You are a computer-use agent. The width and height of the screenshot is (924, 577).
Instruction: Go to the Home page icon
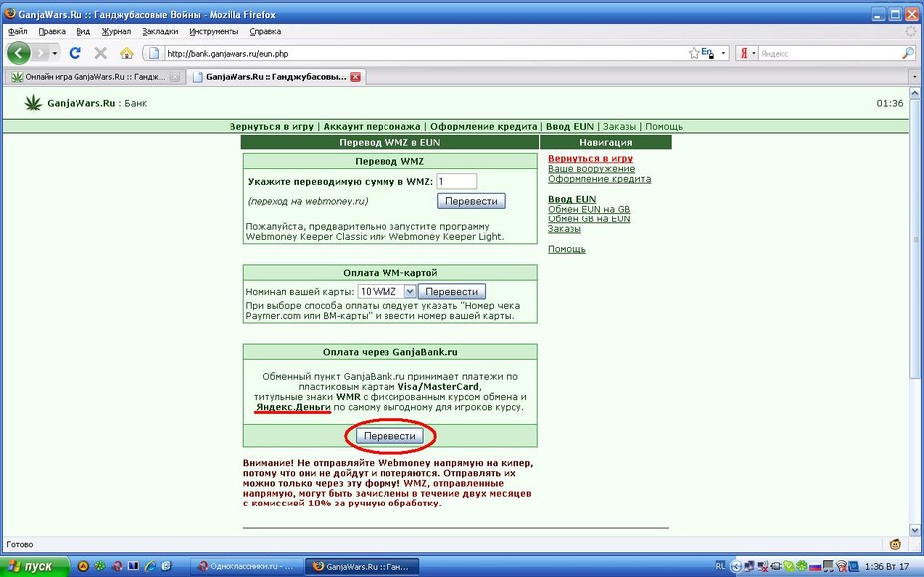(x=127, y=53)
